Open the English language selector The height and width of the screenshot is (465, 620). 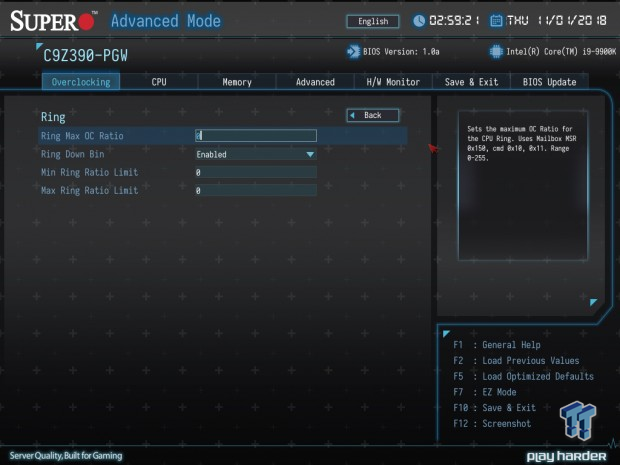[x=373, y=21]
